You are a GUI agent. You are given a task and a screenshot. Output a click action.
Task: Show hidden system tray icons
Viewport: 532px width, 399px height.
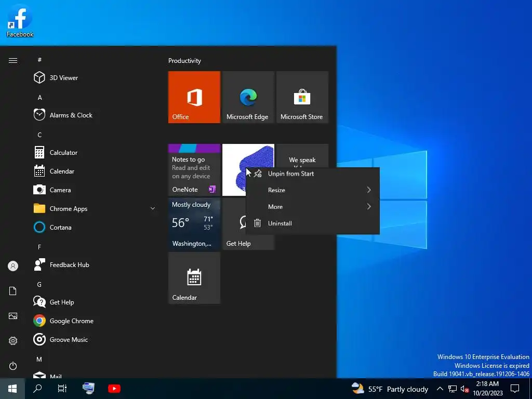[440, 389]
